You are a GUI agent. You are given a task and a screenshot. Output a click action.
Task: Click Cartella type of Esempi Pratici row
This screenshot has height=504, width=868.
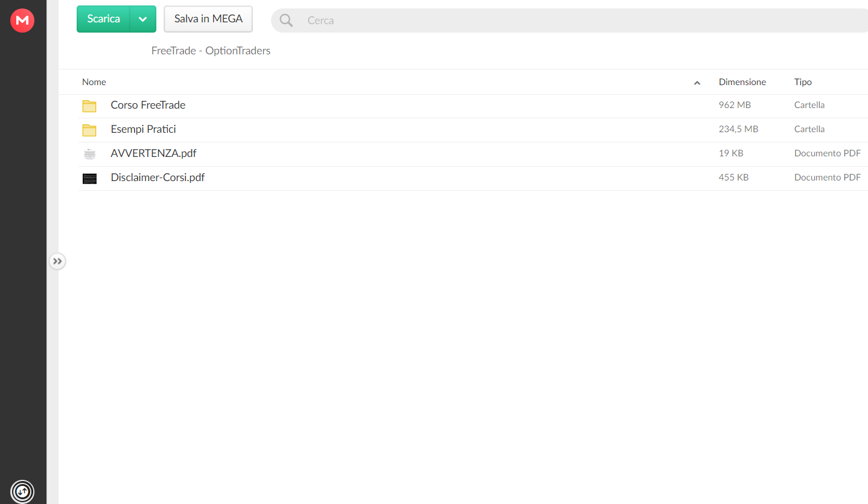click(x=809, y=129)
